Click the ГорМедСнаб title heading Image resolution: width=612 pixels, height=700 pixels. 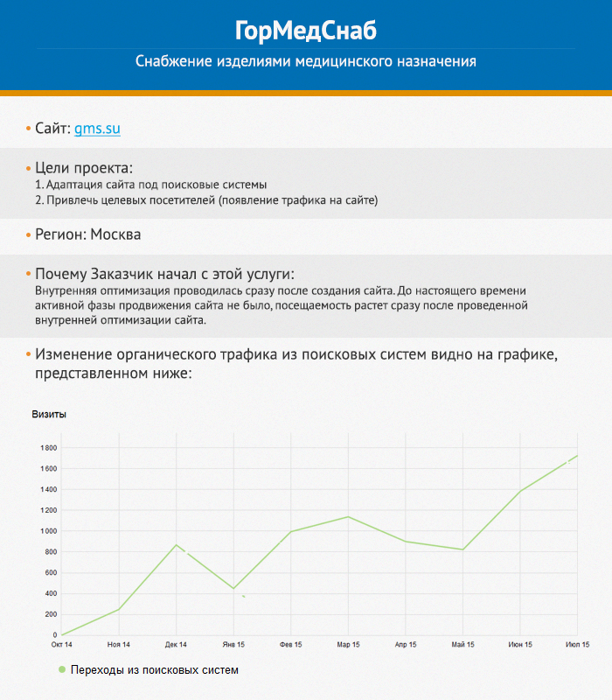coord(305,30)
